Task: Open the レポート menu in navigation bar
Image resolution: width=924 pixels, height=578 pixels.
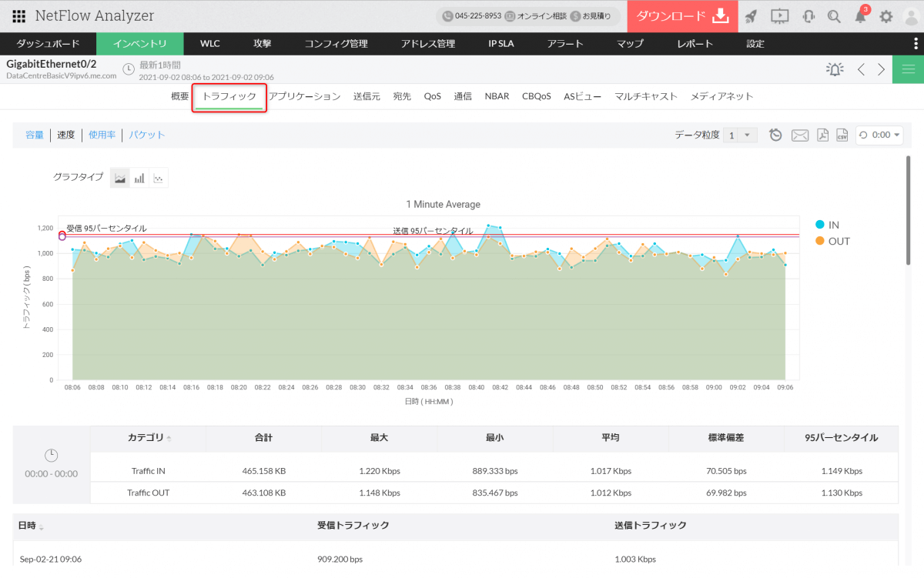Action: (695, 44)
